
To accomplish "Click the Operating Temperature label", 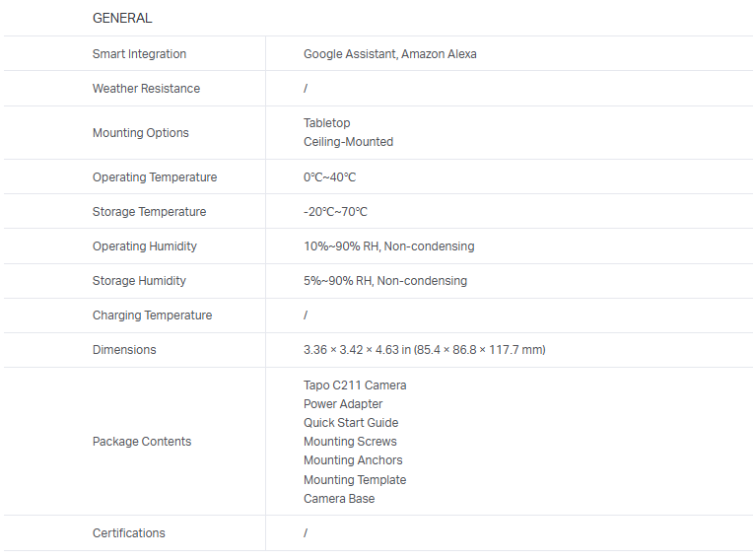I will pos(155,177).
